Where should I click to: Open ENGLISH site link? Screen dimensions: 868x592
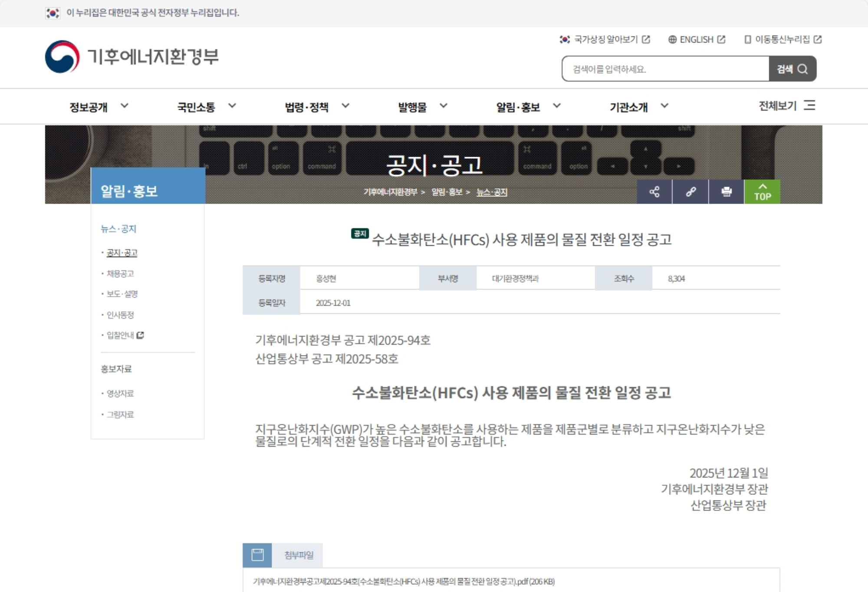pos(697,39)
